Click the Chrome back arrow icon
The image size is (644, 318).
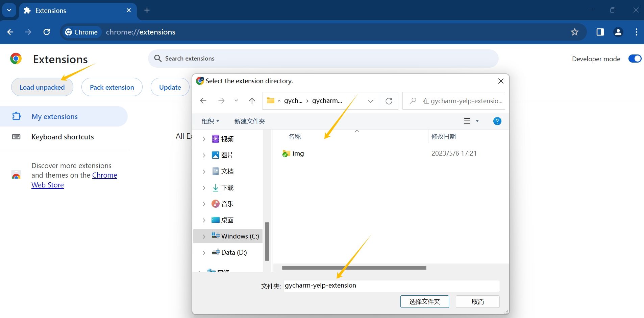[x=10, y=32]
